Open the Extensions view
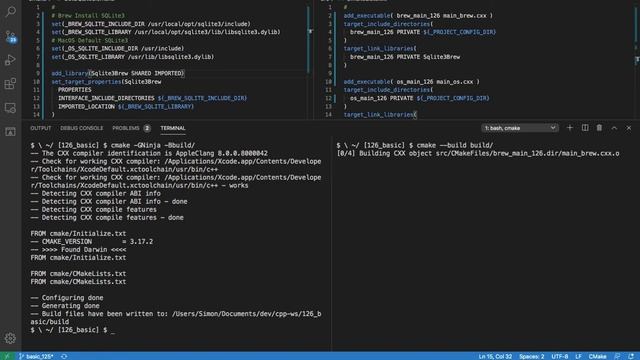The height and width of the screenshot is (360, 640). [10, 84]
